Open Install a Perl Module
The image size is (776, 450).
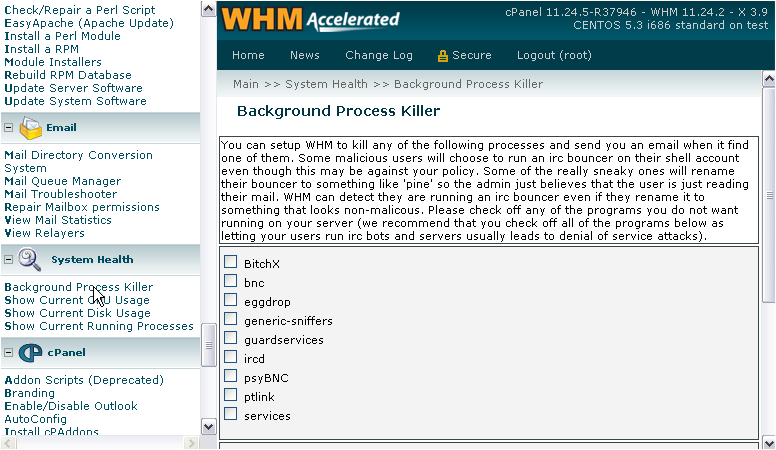(x=62, y=36)
